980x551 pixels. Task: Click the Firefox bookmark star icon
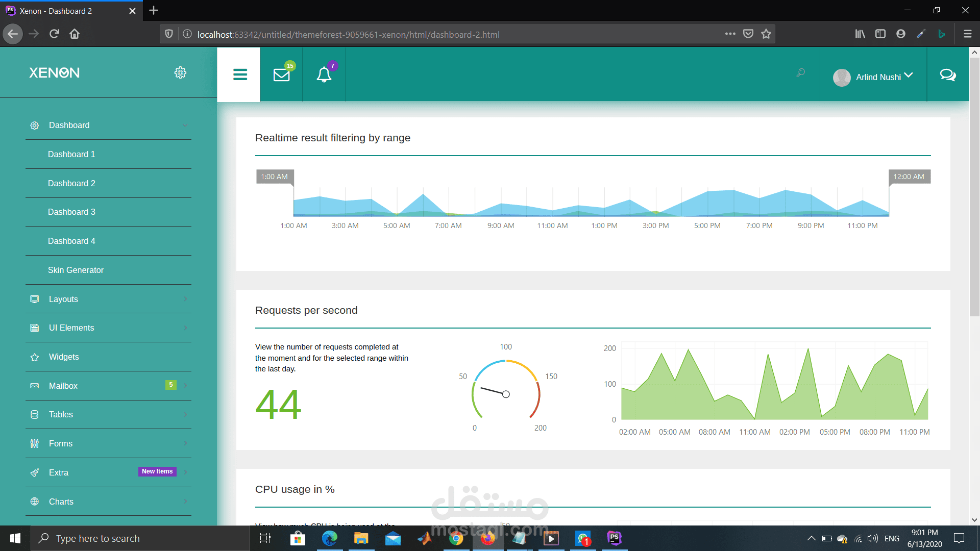pyautogui.click(x=766, y=34)
